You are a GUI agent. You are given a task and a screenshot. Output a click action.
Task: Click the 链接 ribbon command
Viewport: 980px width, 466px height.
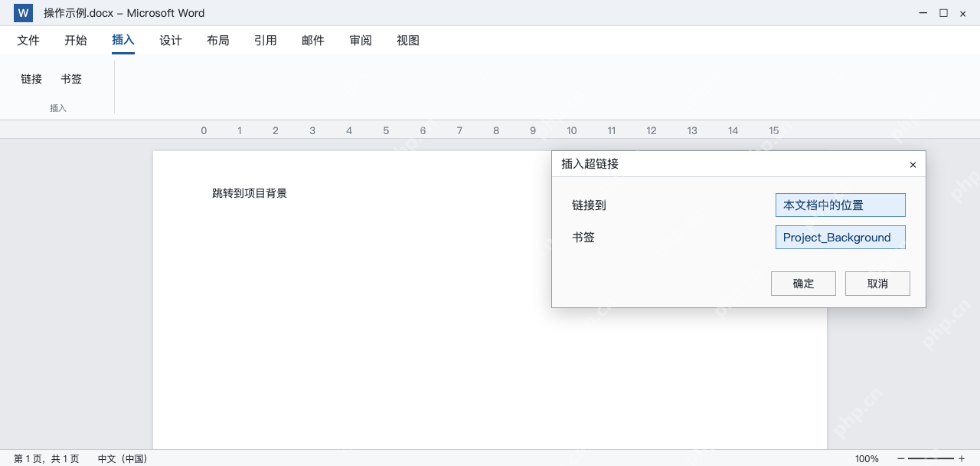31,79
